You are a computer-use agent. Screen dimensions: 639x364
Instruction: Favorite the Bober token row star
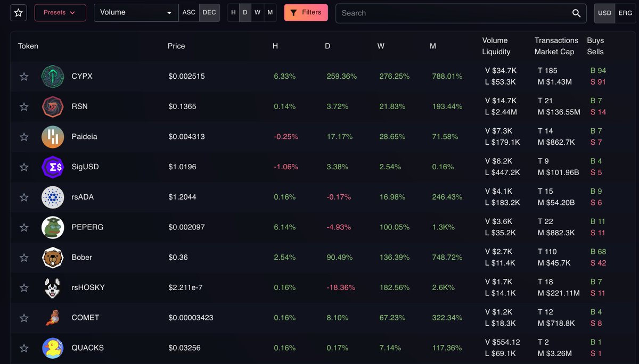tap(24, 258)
